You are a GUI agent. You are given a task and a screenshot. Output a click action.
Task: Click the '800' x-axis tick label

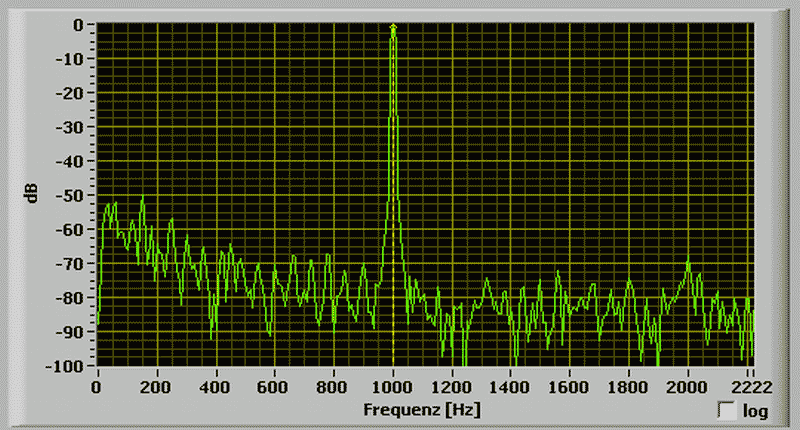click(x=332, y=388)
